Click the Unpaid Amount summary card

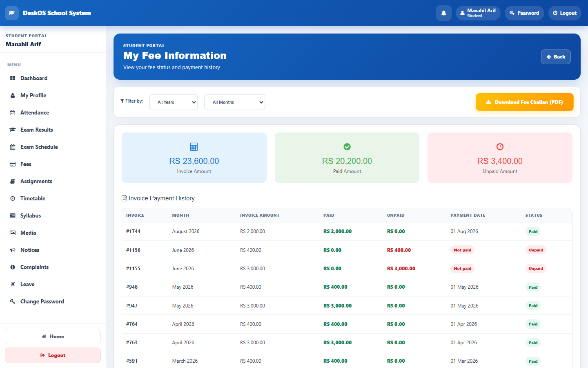point(500,157)
